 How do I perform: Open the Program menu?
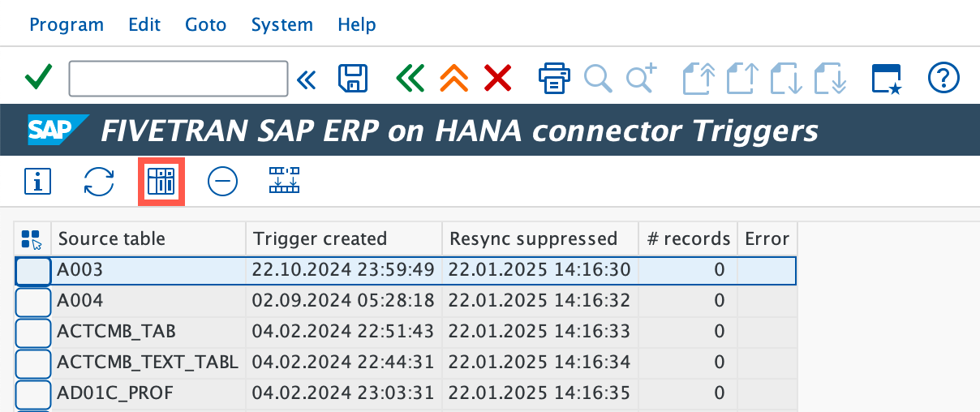point(67,24)
